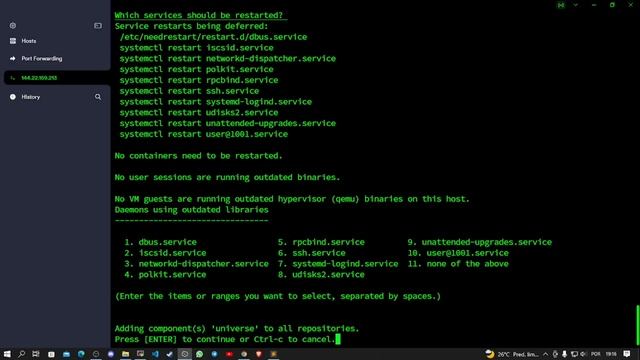Click the search icon next to History

pyautogui.click(x=98, y=97)
